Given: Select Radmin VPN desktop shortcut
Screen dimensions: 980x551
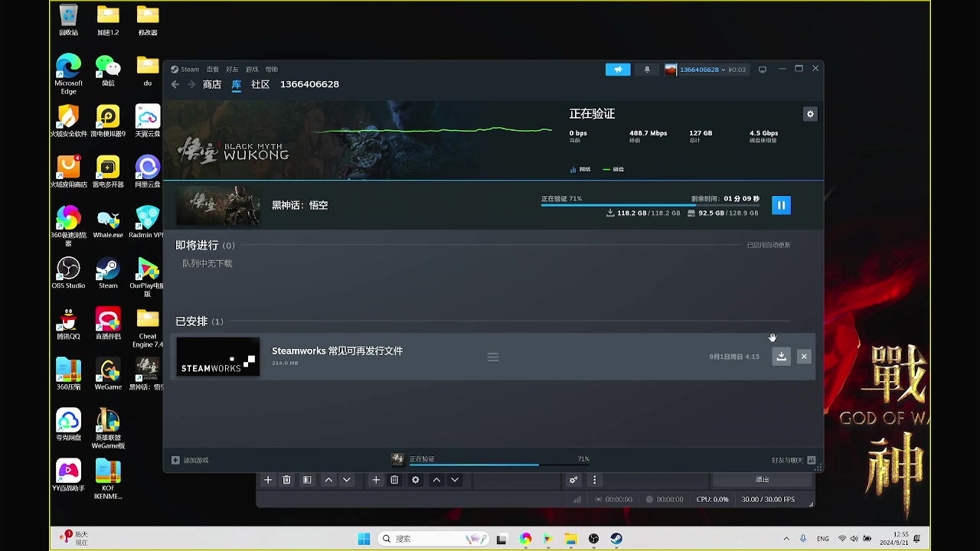Looking at the screenshot, I should pyautogui.click(x=147, y=223).
